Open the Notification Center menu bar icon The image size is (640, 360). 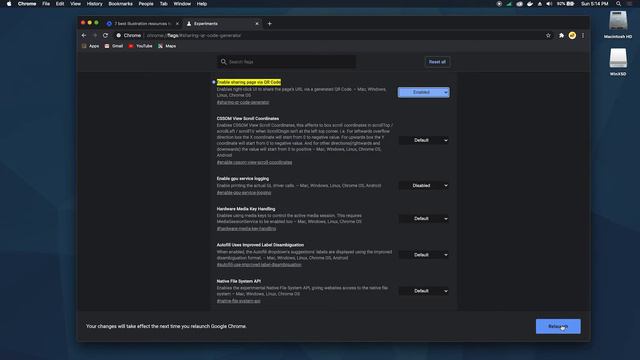[629, 4]
